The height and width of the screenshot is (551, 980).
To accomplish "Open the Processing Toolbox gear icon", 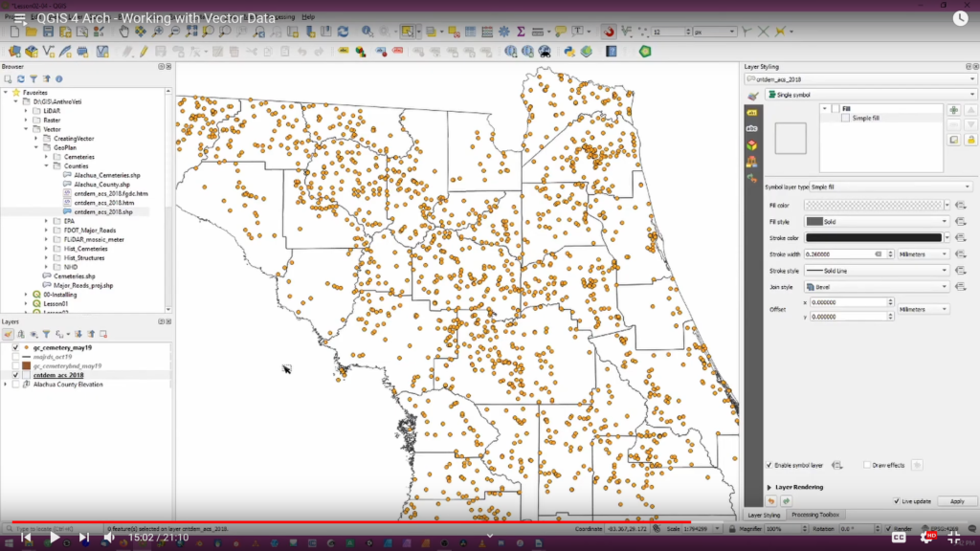I will click(x=503, y=32).
